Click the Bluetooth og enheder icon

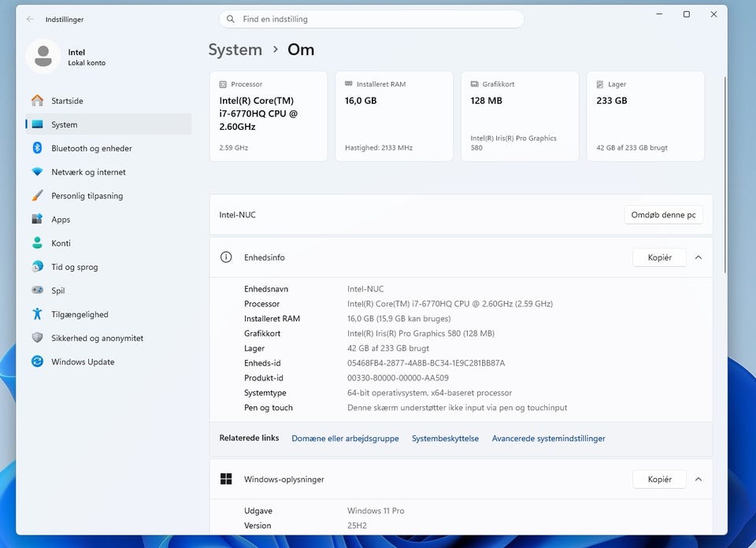37,148
